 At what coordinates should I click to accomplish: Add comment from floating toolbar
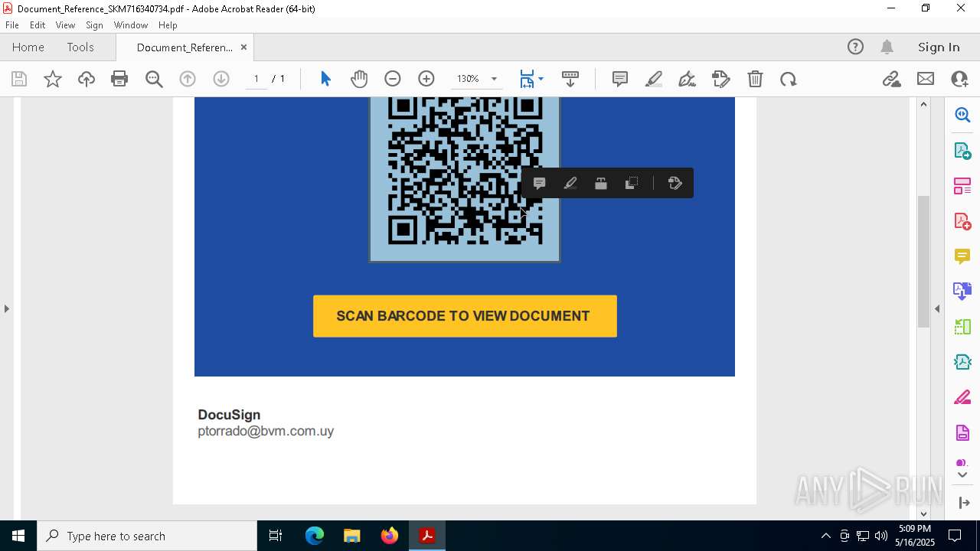click(539, 183)
